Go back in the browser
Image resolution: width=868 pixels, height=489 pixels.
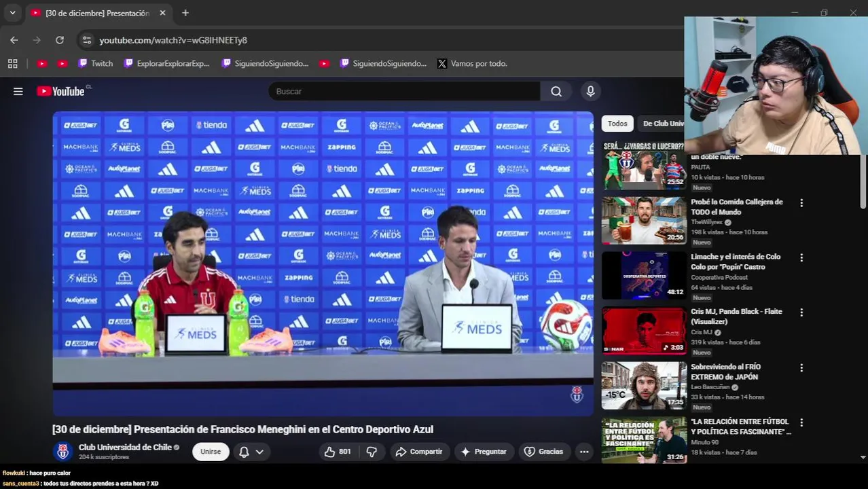pos(14,40)
